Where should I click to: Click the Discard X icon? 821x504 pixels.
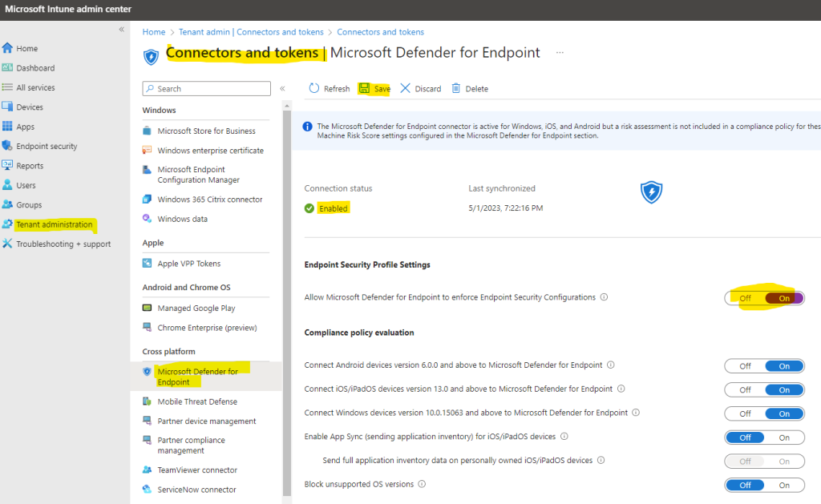[405, 88]
